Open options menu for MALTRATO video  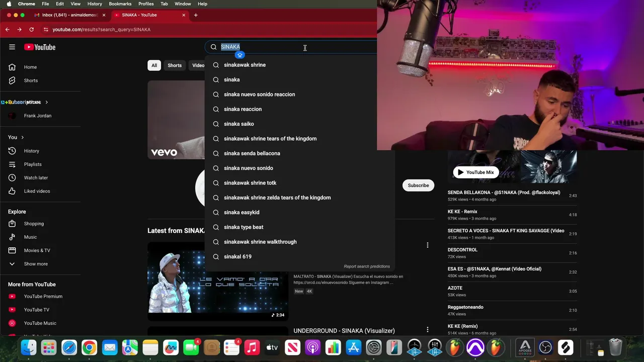428,245
